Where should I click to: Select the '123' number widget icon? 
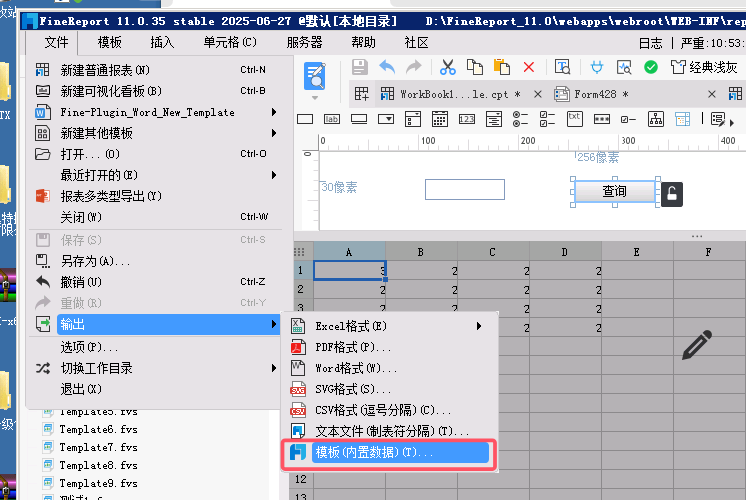click(467, 119)
